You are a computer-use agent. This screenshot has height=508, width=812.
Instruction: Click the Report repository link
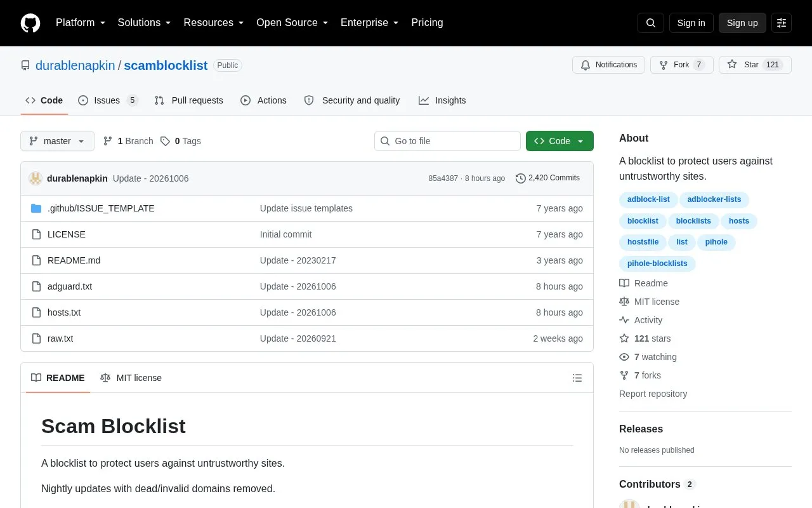(x=653, y=394)
